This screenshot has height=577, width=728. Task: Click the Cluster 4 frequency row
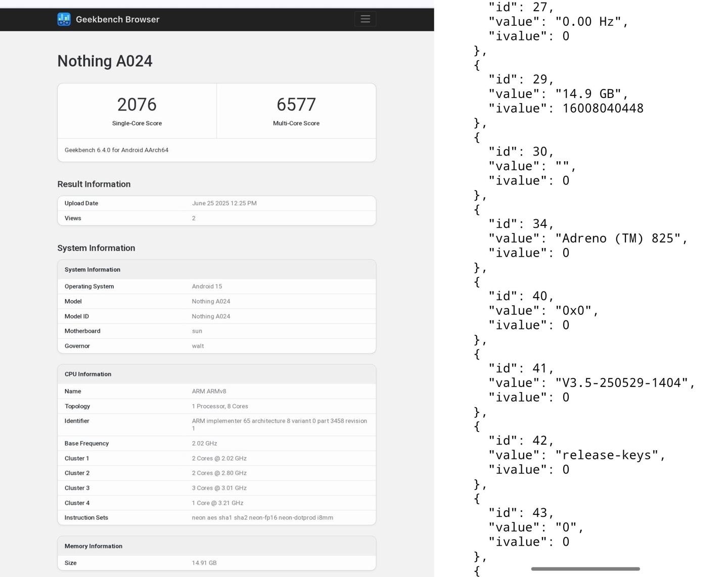[x=217, y=503]
